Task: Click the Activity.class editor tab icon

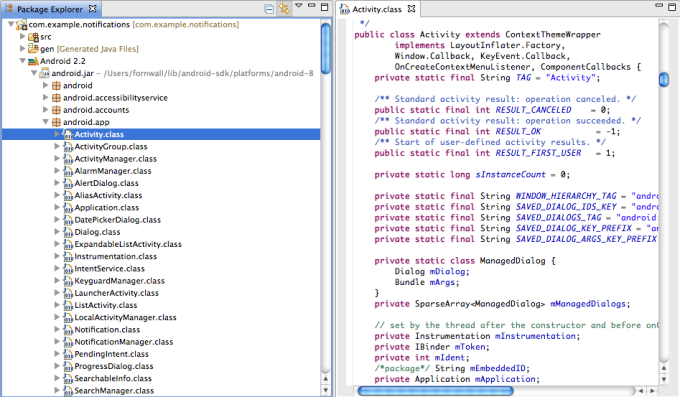Action: point(345,9)
